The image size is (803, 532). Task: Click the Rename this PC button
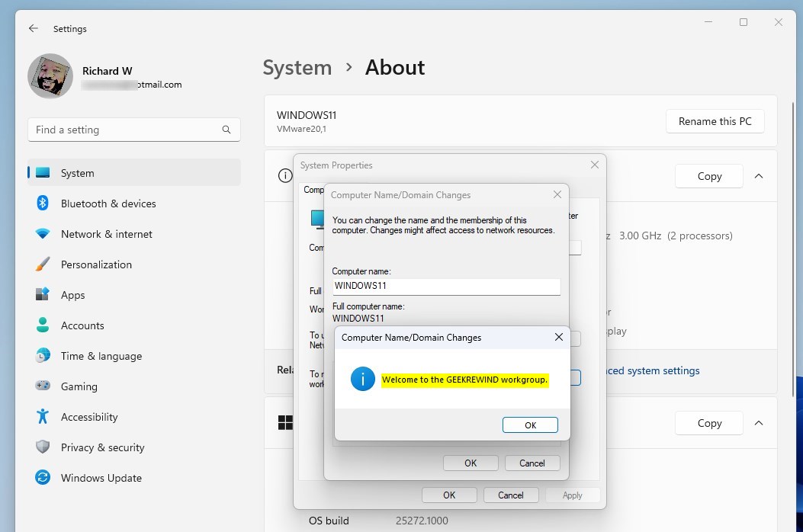715,121
